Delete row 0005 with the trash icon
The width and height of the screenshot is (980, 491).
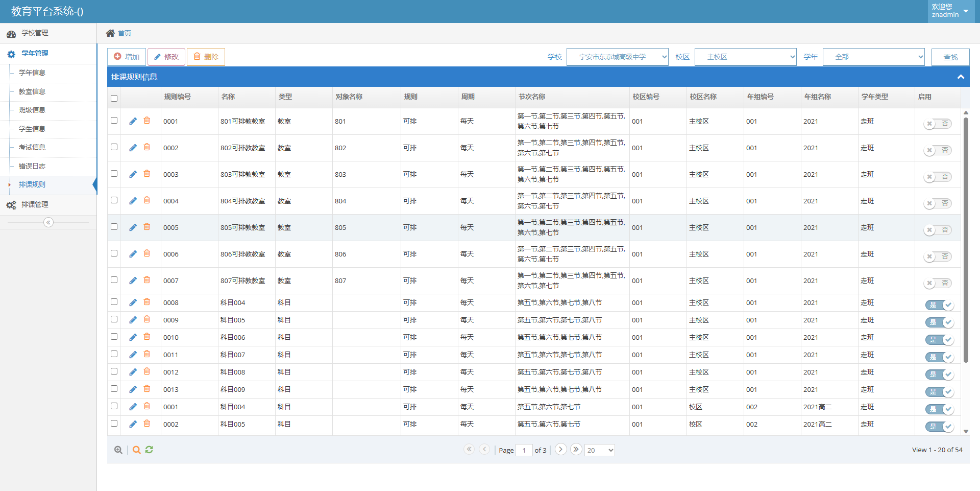[147, 227]
